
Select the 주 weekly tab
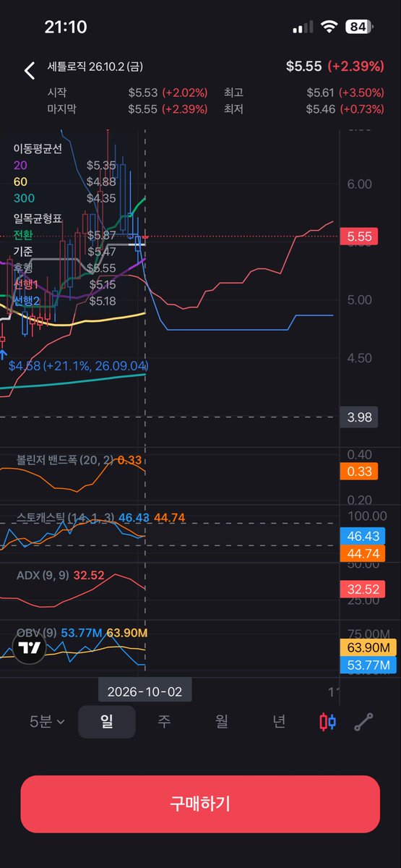coord(164,722)
